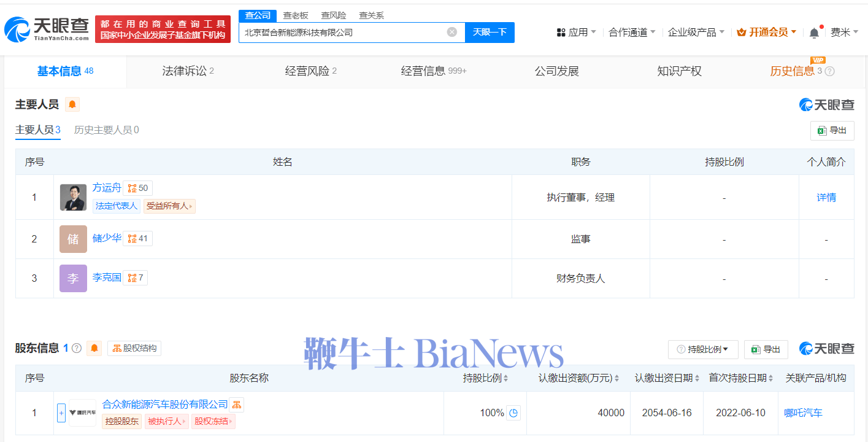Open relation graph badge 7 for 李克国
The image size is (868, 442).
click(x=136, y=277)
